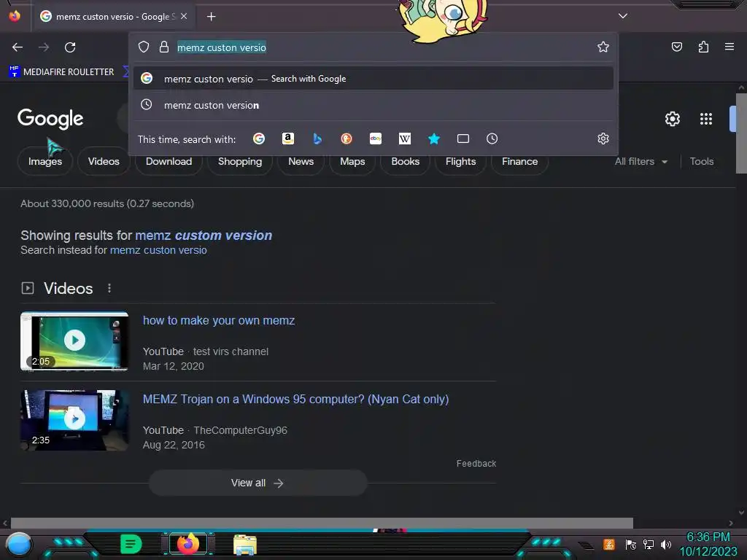This screenshot has width=747, height=560.
Task: Search this time with DuckDuckGo
Action: pyautogui.click(x=347, y=139)
